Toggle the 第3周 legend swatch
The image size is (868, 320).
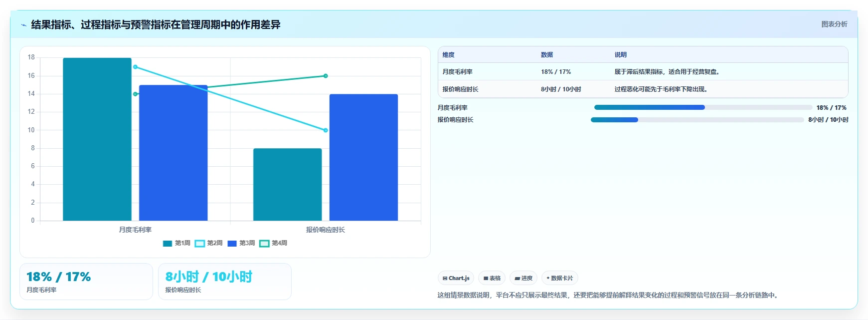coord(232,244)
